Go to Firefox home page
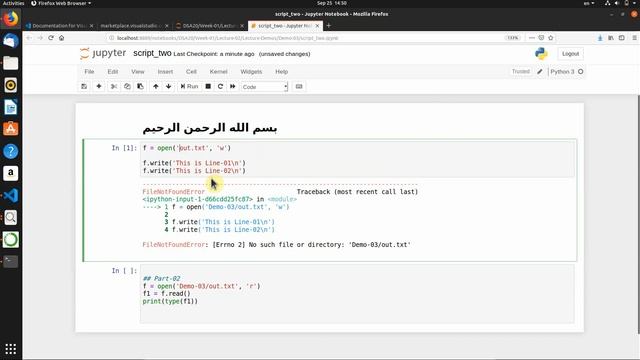640x360 pixels. pyautogui.click(x=62, y=38)
